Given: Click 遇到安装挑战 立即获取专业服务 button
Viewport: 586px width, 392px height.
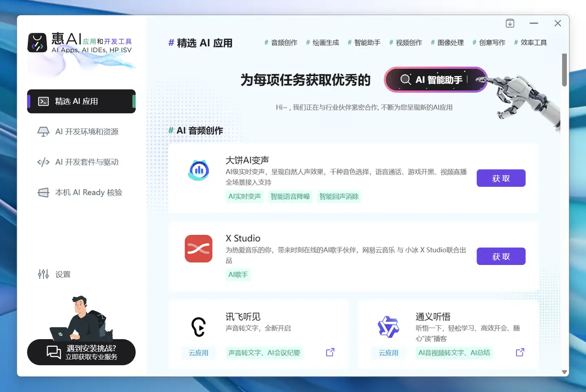Looking at the screenshot, I should [81, 352].
